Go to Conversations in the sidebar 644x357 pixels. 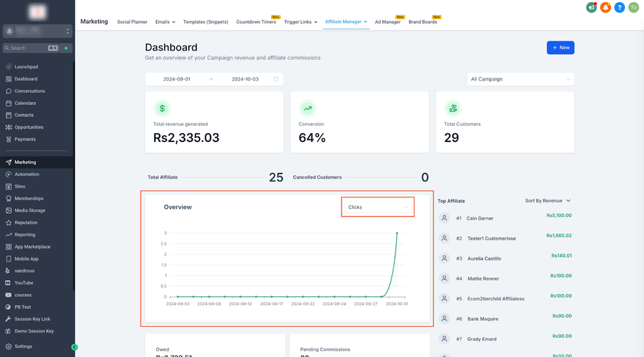(x=29, y=91)
